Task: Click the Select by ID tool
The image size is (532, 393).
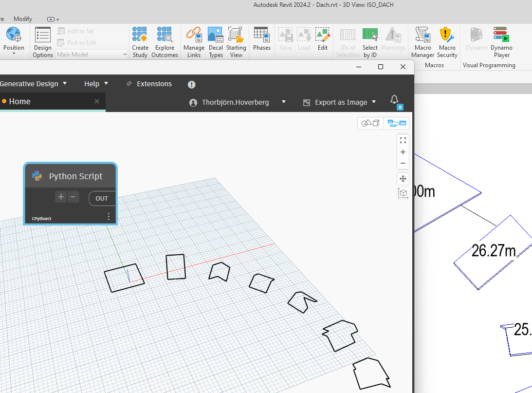Action: (370, 41)
